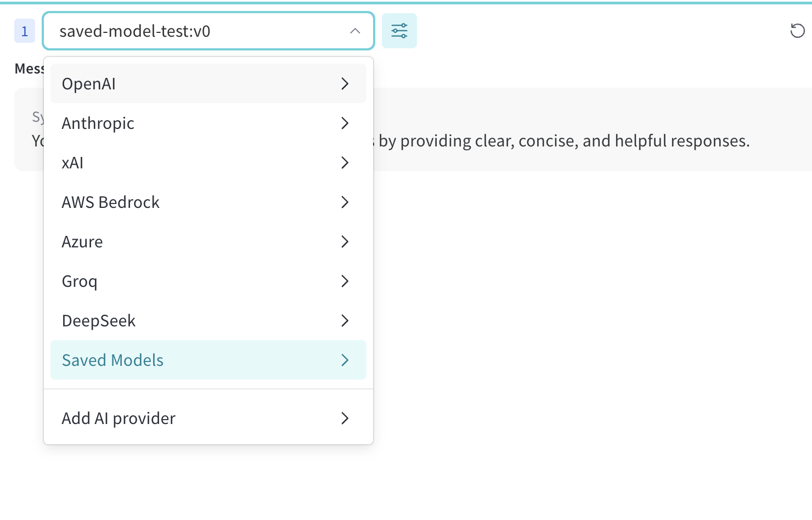Screen dimensions: 812x520
Task: Select Anthropic from the provider list
Action: tap(208, 123)
